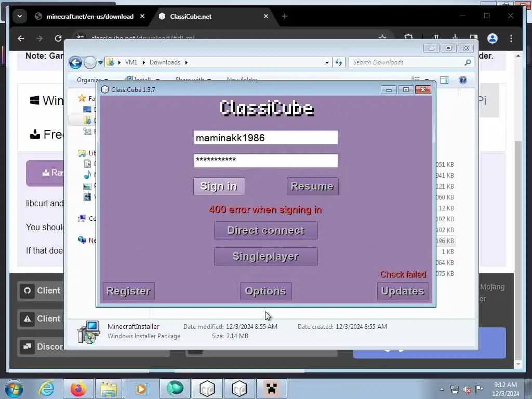Select the Network icon in navigation pane

point(82,240)
